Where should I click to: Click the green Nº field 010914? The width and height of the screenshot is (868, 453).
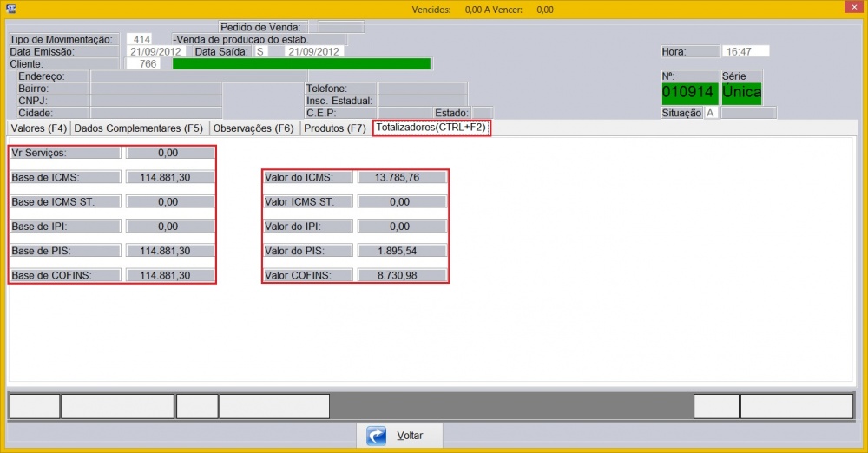[689, 92]
